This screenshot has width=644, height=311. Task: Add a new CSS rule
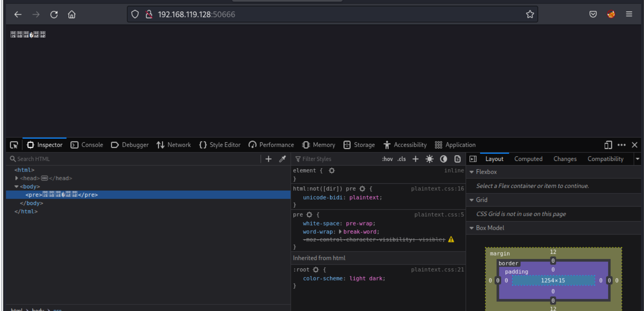click(416, 159)
